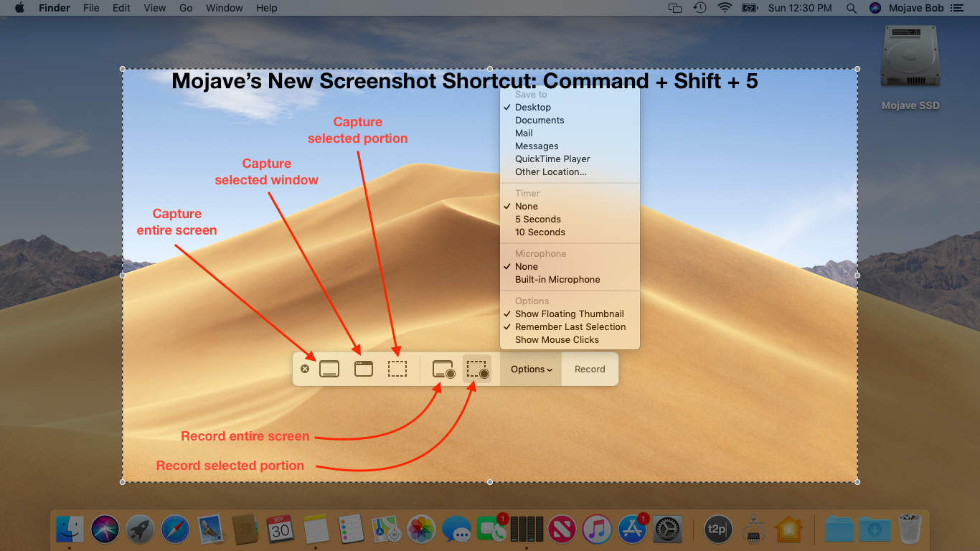Select Capture Selected Portion tool

[x=397, y=369]
